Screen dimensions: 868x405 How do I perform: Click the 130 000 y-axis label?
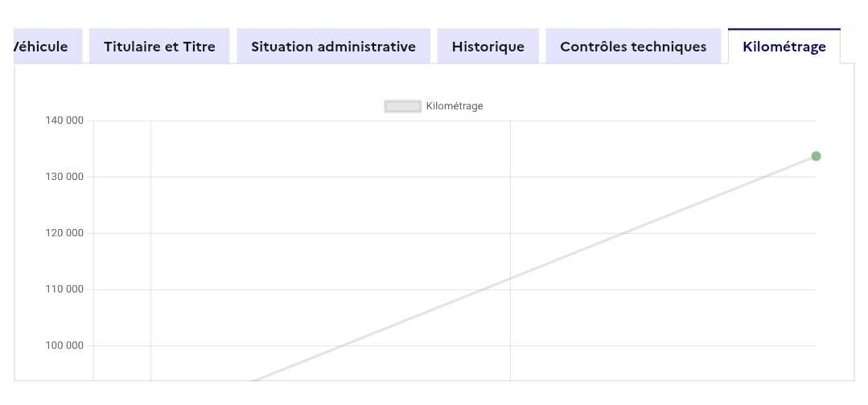tap(64, 177)
